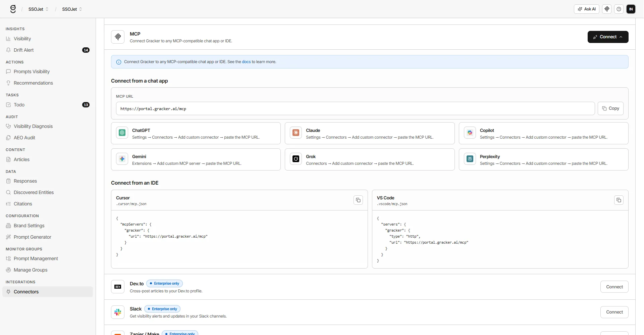644x335 pixels.
Task: Click the Gemini app icon
Action: pyautogui.click(x=122, y=159)
